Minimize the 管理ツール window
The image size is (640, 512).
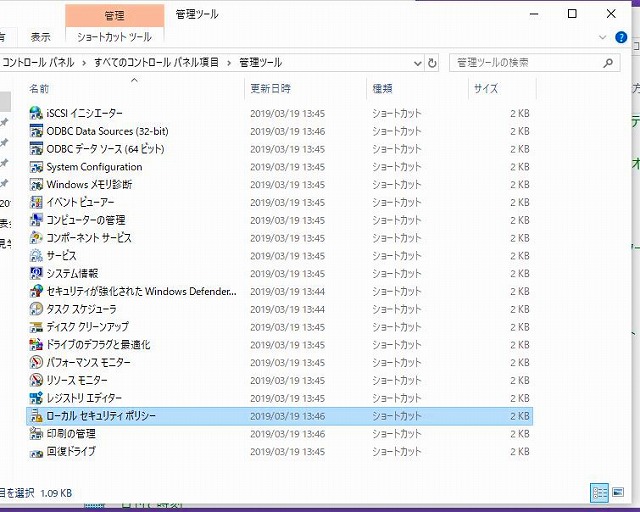click(x=534, y=14)
